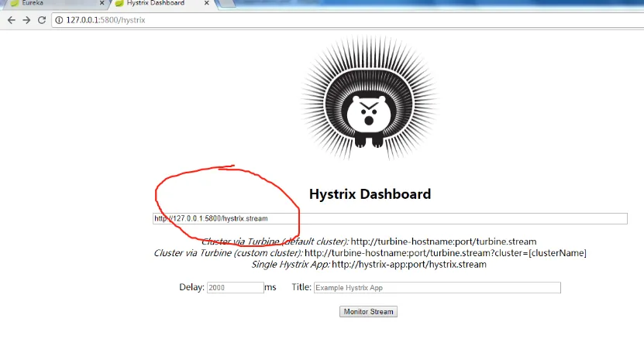Click the Hystrix porcupine logo image
This screenshot has width=644, height=363.
pos(369,98)
